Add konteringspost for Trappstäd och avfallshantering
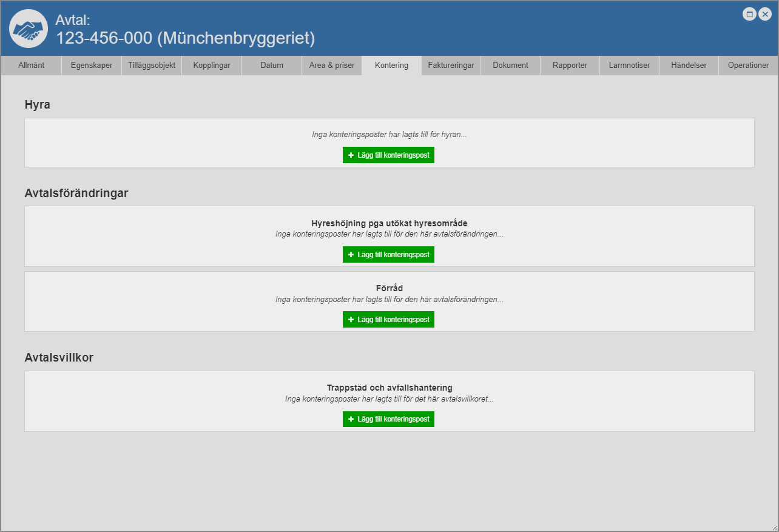 388,419
